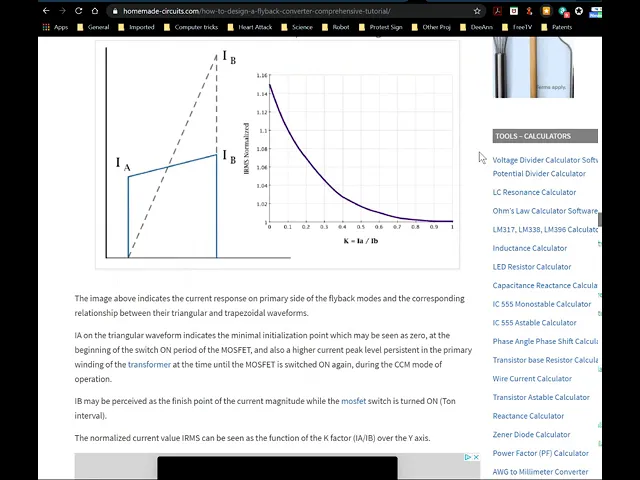Click the red figure extension icon
The image size is (640, 480).
pos(529,11)
